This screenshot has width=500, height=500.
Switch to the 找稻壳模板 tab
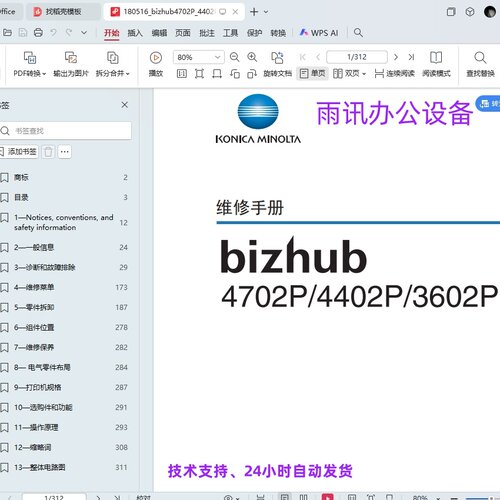63,12
